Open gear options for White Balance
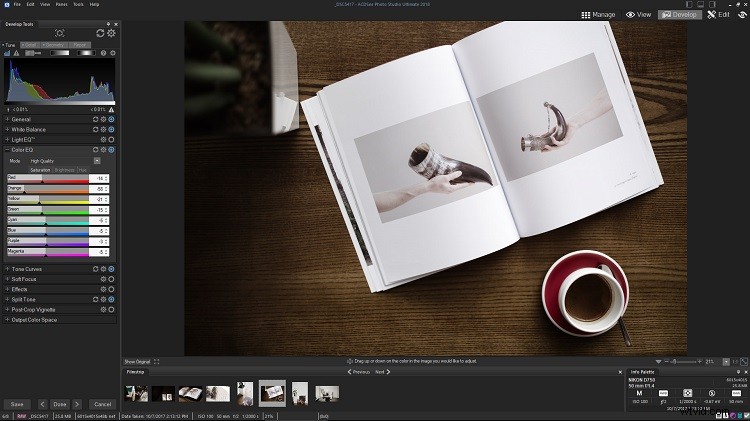This screenshot has height=421, width=750. point(103,129)
